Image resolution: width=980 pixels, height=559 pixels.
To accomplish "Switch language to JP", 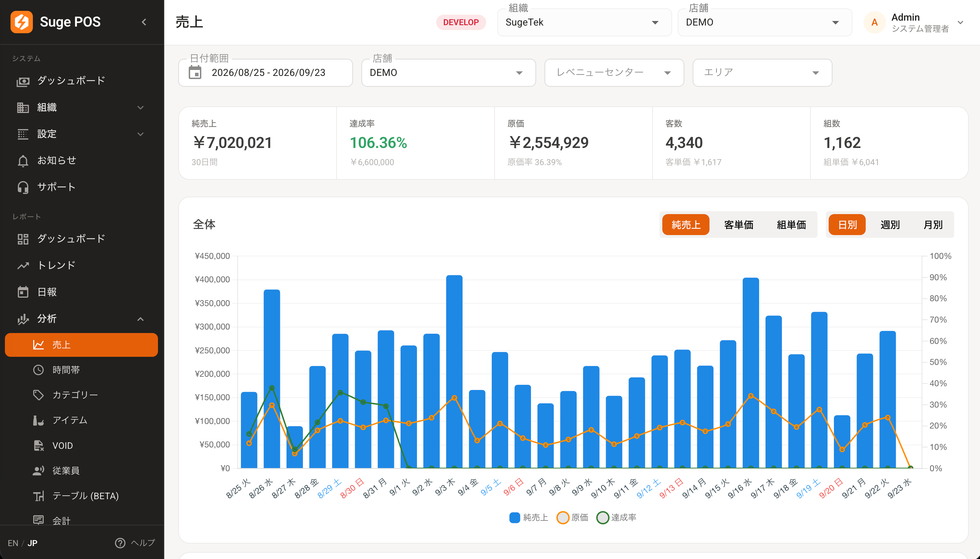I will coord(33,543).
